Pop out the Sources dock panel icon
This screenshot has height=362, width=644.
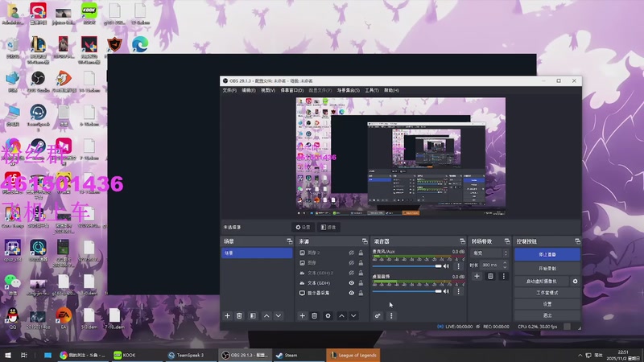365,241
